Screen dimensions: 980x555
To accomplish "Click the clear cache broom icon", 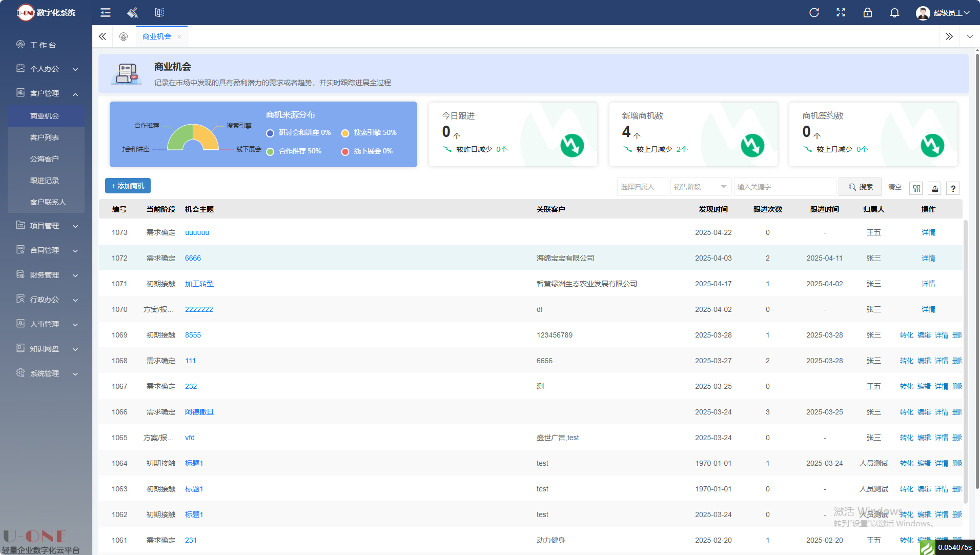I will pos(132,13).
